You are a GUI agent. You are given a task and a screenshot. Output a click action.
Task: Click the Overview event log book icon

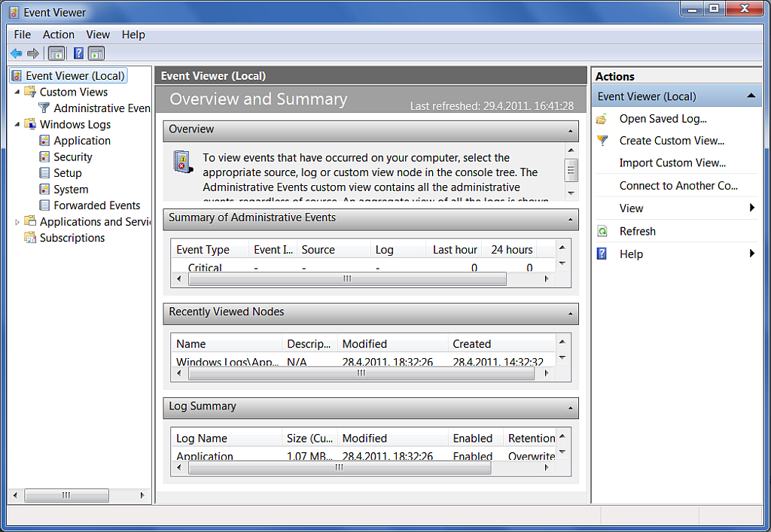coord(182,162)
